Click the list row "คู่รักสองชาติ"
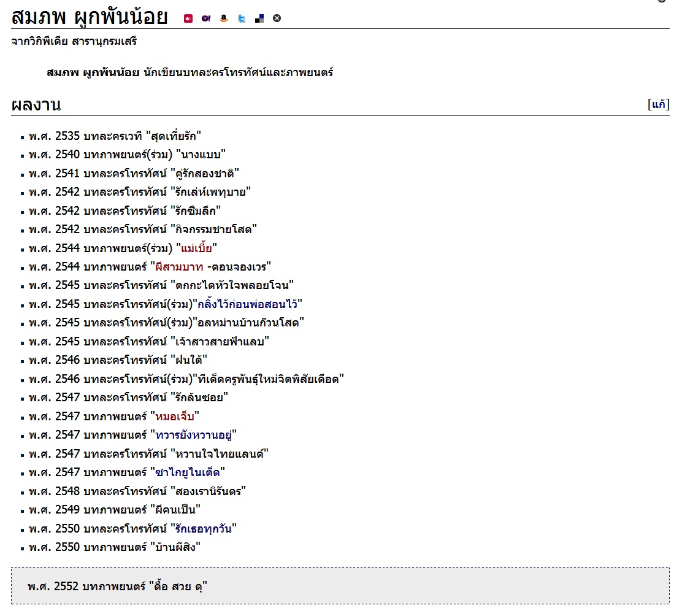 tap(134, 174)
